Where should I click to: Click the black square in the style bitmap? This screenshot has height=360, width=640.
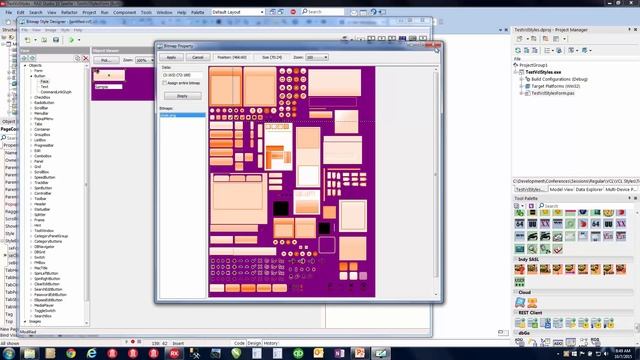280,208
